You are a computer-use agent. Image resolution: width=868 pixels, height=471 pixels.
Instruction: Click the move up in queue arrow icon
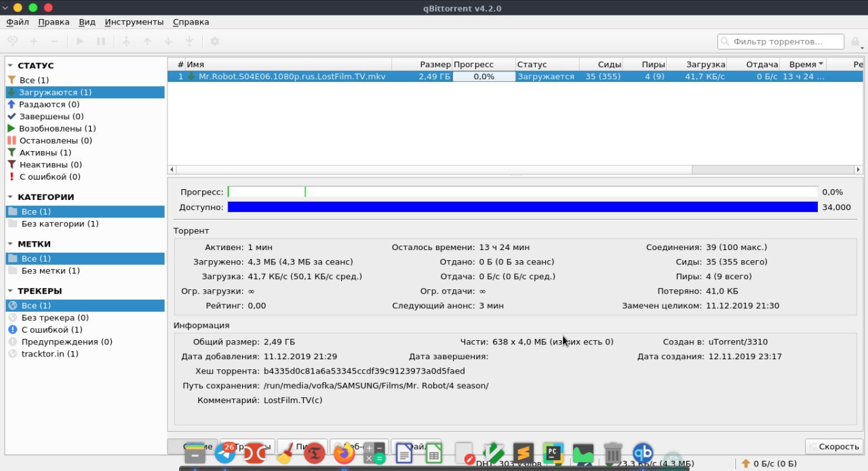147,41
